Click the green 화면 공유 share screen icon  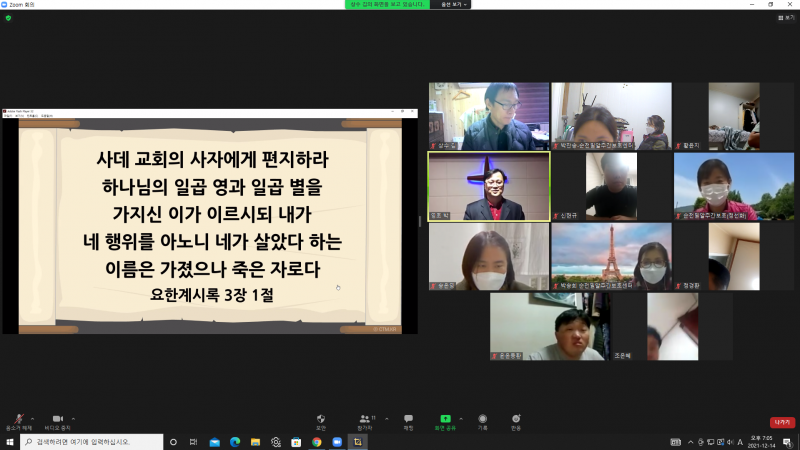[x=445, y=419]
